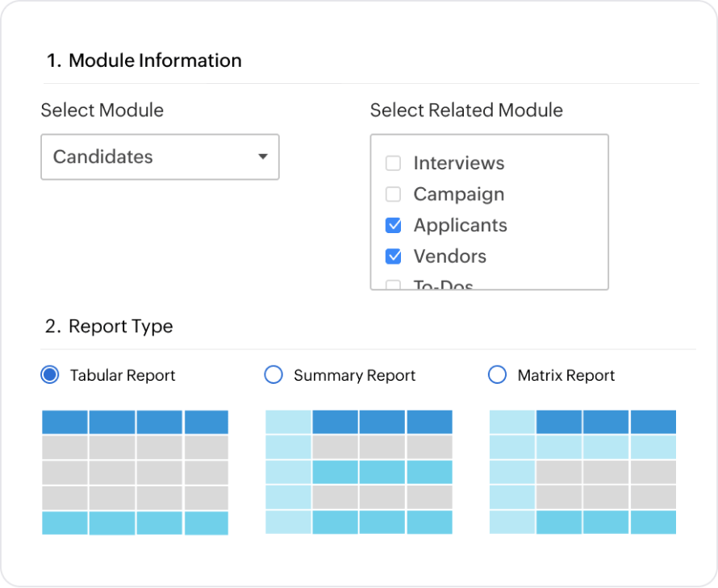
Task: Click the Interviews label in related modules
Action: 458,164
